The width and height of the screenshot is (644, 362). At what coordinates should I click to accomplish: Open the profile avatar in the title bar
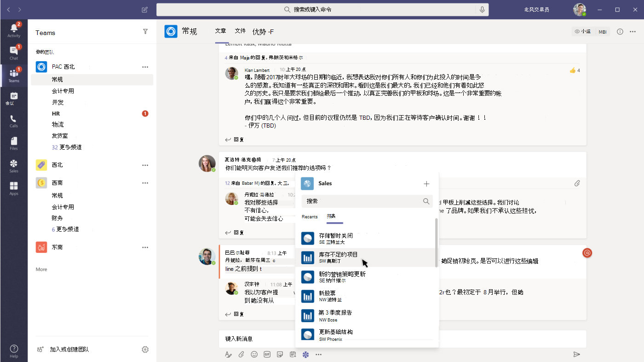tap(580, 10)
